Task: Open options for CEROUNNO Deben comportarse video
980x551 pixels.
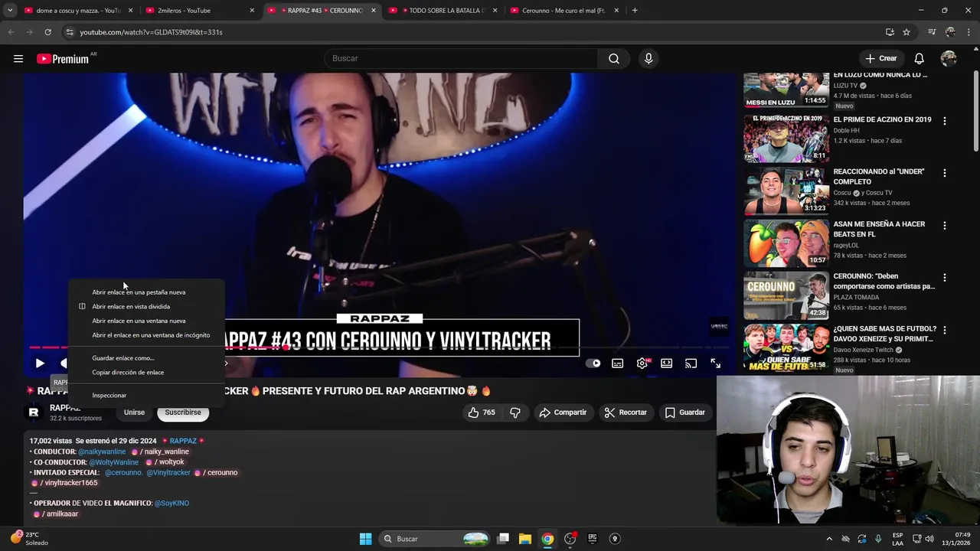Action: (945, 278)
